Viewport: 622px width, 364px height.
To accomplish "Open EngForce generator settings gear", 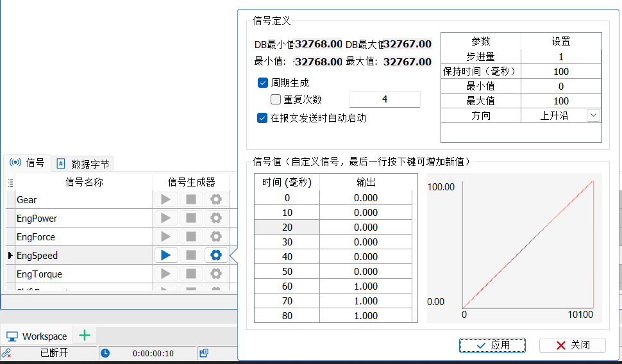I will pyautogui.click(x=216, y=236).
